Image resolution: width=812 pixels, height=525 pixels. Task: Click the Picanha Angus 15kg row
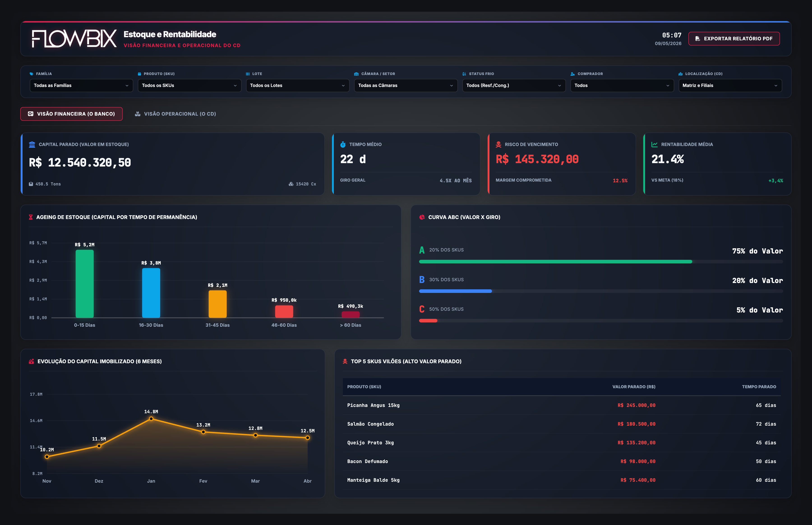click(x=562, y=405)
